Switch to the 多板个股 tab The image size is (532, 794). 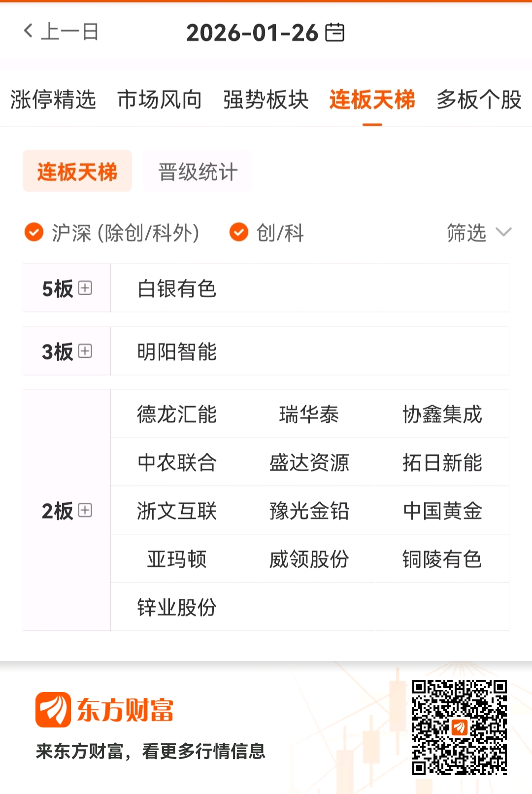click(479, 100)
